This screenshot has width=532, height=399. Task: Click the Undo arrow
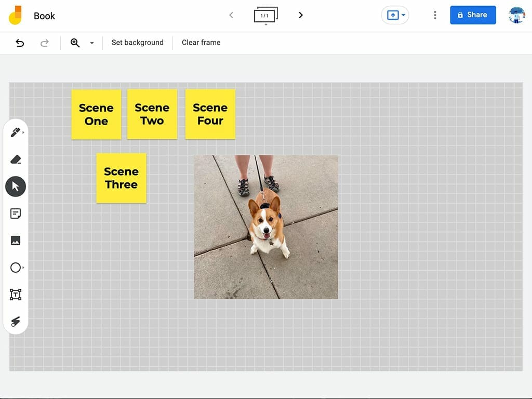pyautogui.click(x=20, y=43)
